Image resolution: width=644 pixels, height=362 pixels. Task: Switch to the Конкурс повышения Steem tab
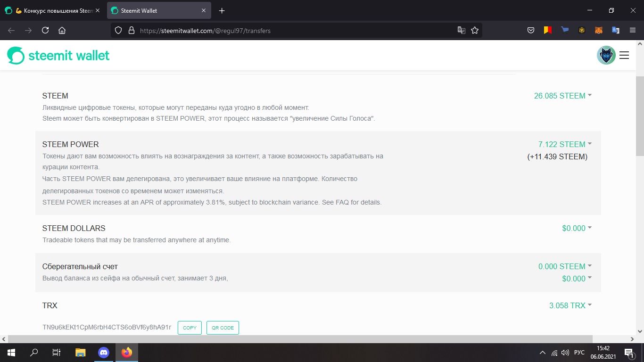[53, 10]
